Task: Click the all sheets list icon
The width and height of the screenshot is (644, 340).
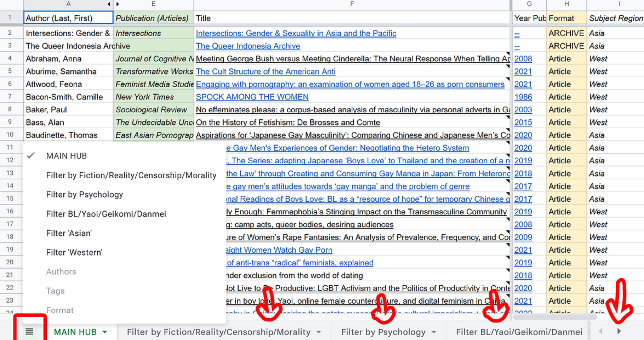Action: tap(29, 331)
